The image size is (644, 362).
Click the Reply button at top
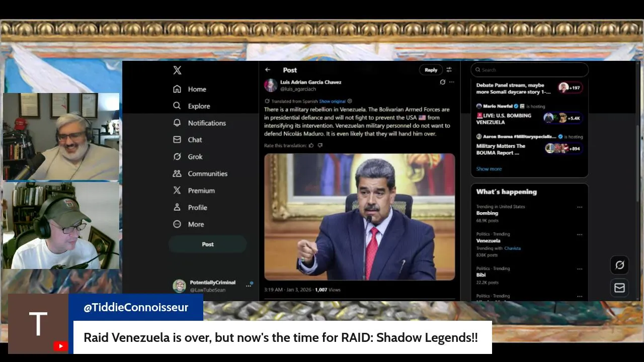[431, 70]
